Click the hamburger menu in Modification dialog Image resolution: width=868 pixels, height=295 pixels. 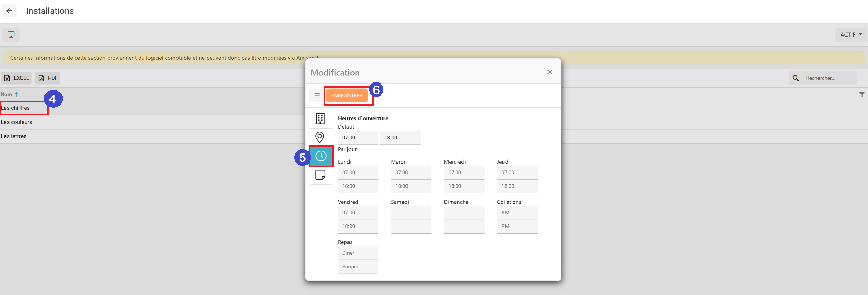point(317,96)
